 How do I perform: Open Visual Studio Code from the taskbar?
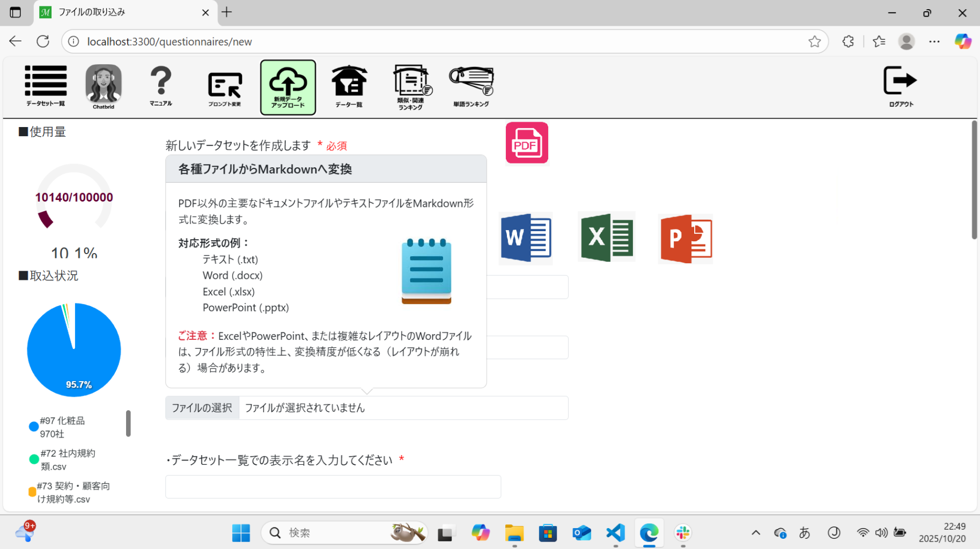[615, 533]
